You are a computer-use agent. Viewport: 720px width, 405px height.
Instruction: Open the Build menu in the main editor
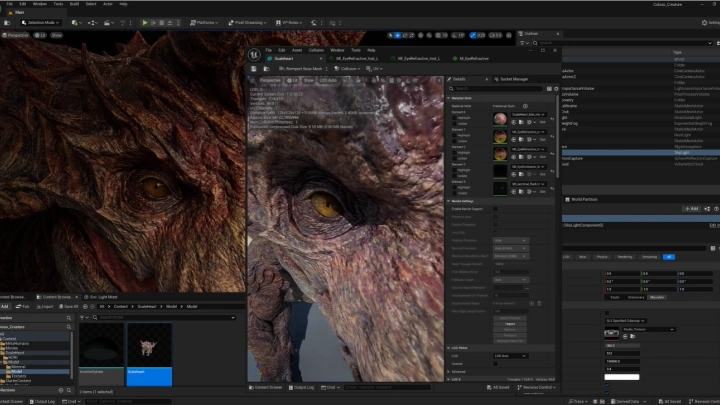[x=74, y=4]
